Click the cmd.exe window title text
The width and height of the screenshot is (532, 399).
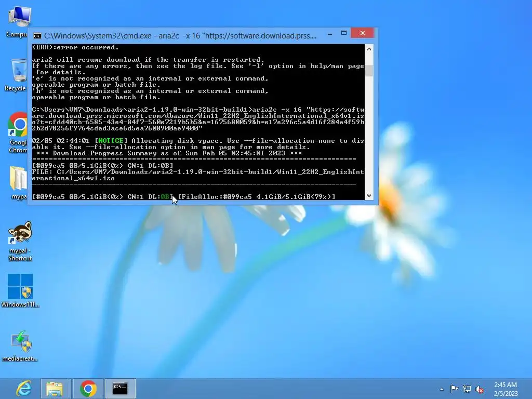(x=180, y=36)
